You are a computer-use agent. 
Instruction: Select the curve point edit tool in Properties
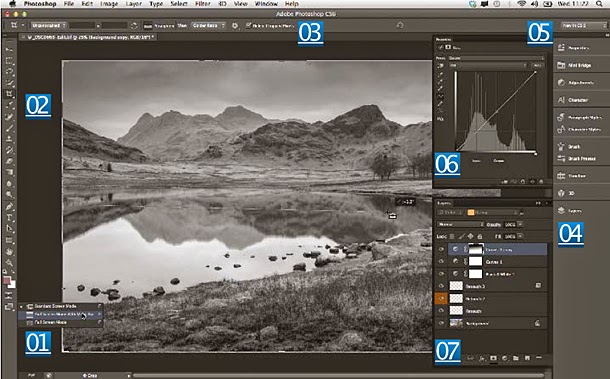(x=440, y=96)
